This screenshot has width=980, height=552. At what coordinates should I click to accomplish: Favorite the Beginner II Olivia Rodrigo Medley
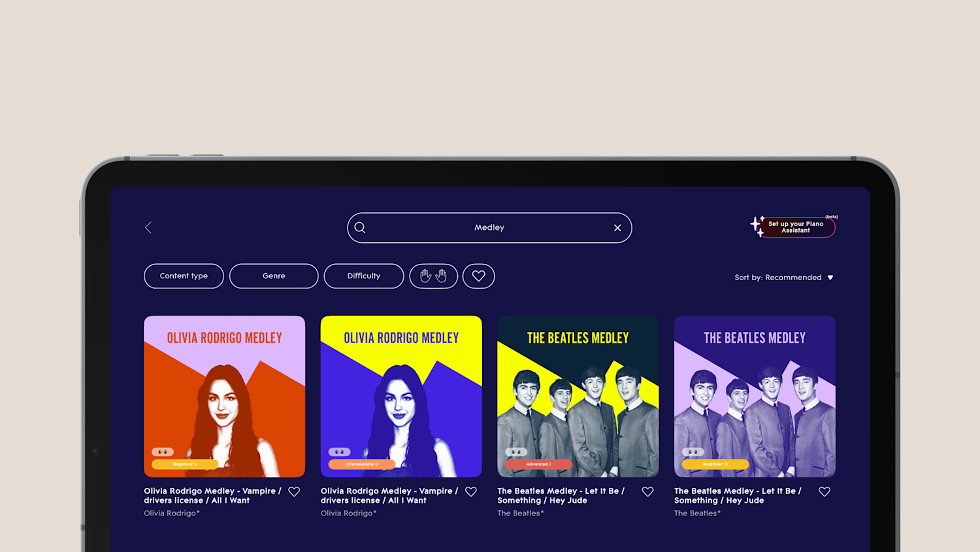[294, 491]
